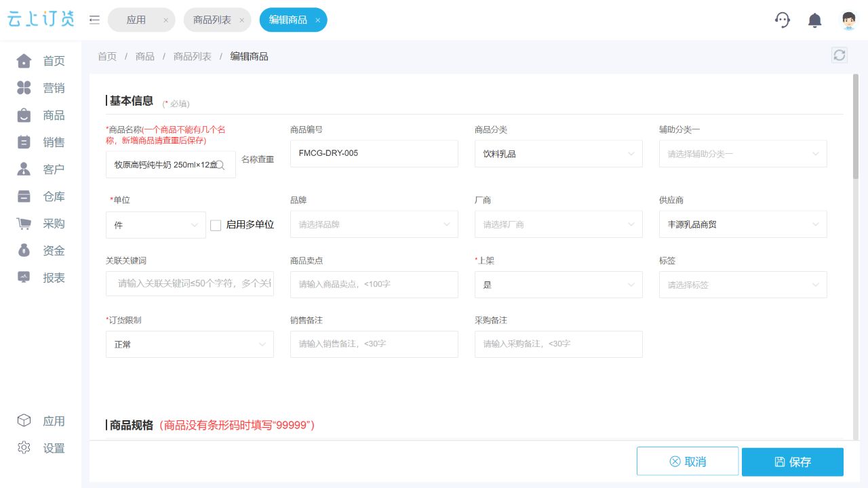Click the 销售 sales clipboard icon
Image resolution: width=868 pixels, height=488 pixels.
click(x=24, y=142)
